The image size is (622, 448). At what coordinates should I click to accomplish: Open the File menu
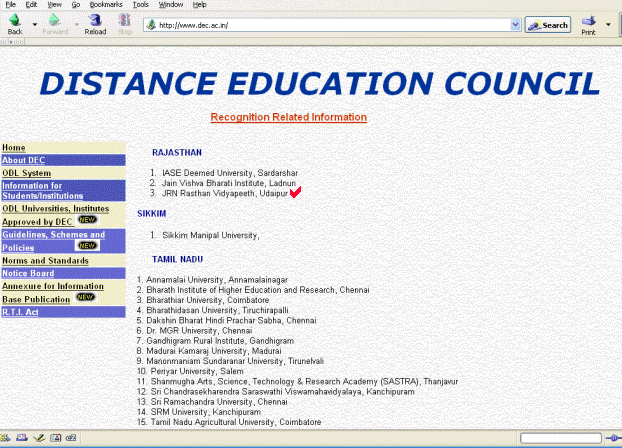(x=11, y=5)
